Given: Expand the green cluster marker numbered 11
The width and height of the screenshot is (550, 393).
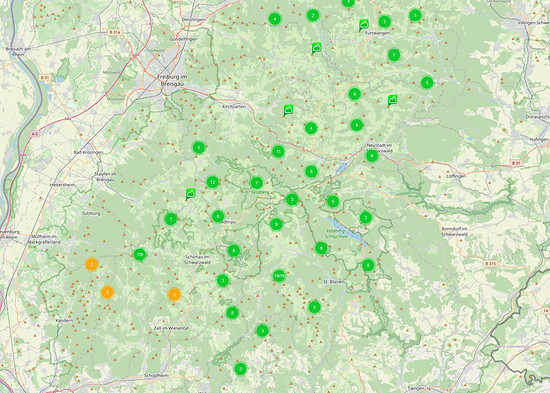Looking at the screenshot, I should pos(278,151).
